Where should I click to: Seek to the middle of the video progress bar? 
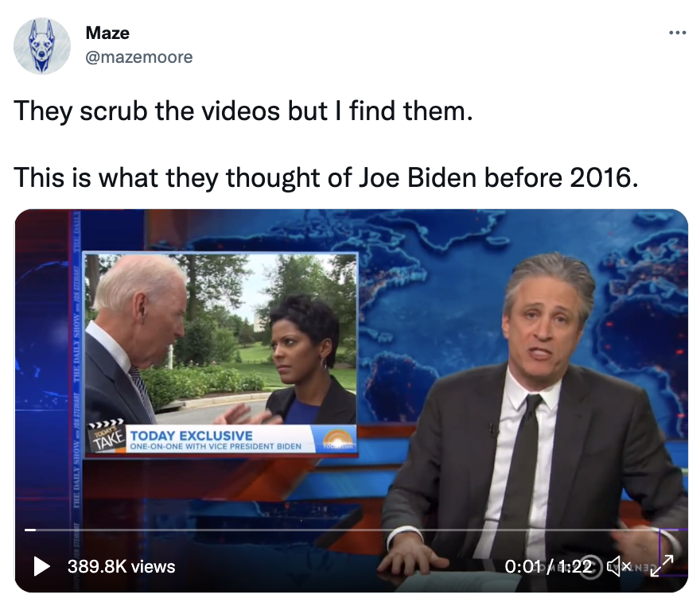(x=352, y=530)
